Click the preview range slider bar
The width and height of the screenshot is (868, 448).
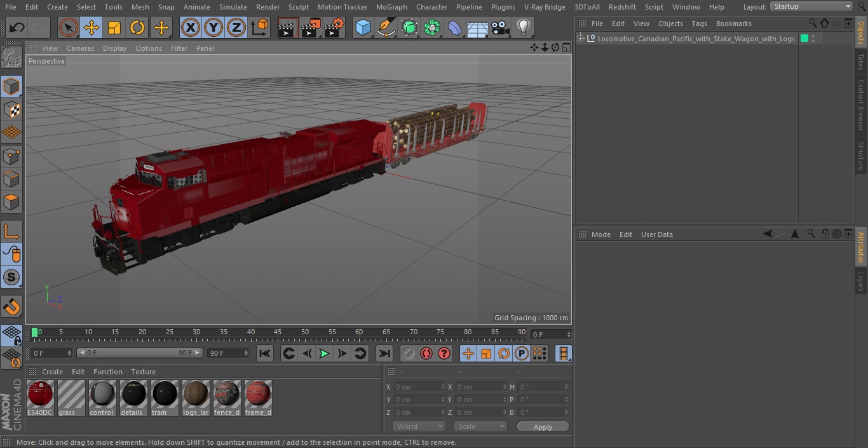click(x=140, y=353)
